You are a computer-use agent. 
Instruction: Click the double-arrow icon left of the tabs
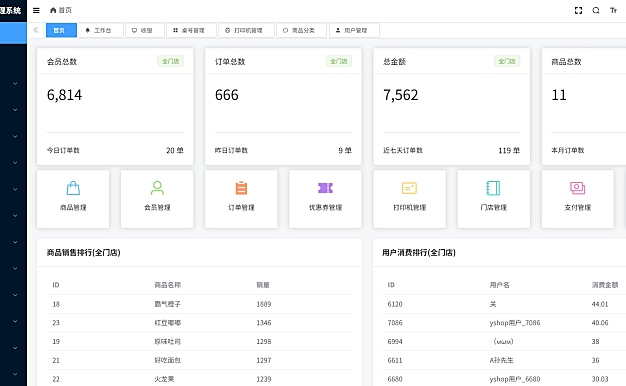[x=36, y=30]
